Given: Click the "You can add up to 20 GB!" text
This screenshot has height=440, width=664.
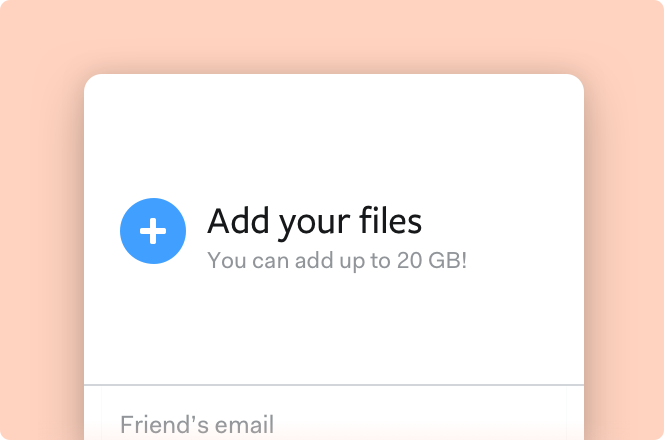Looking at the screenshot, I should coord(337,261).
